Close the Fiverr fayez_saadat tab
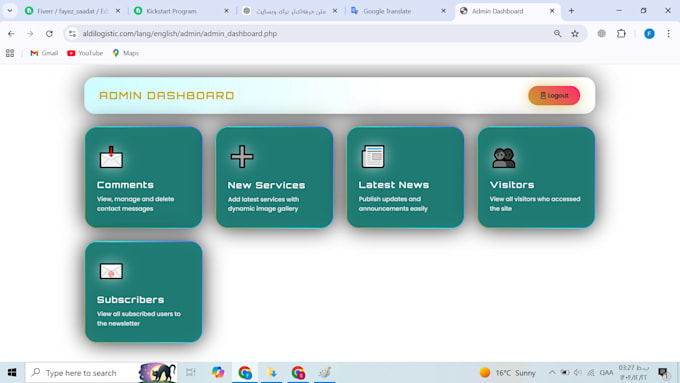680x383 pixels. click(x=118, y=11)
